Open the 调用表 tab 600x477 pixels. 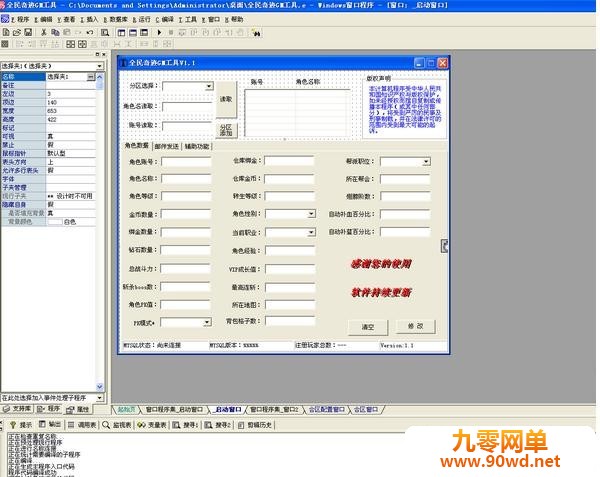tap(82, 425)
